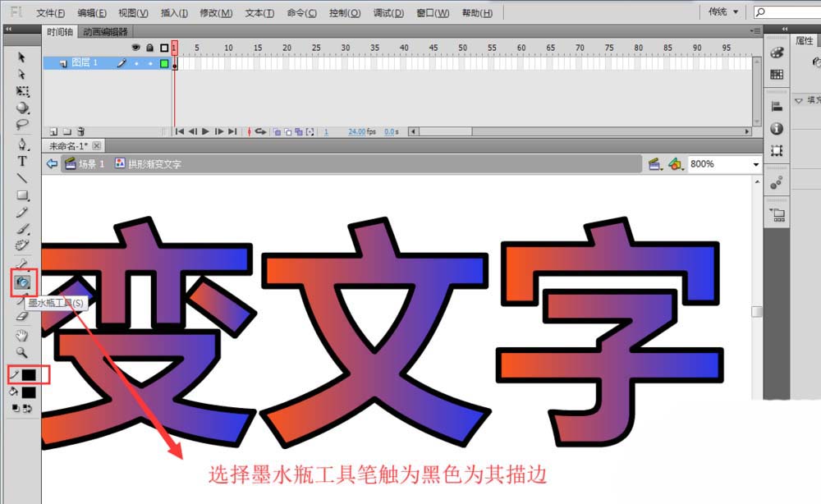Open the 窗口(W) menu
Viewport: 821px width, 504px height.
point(433,12)
